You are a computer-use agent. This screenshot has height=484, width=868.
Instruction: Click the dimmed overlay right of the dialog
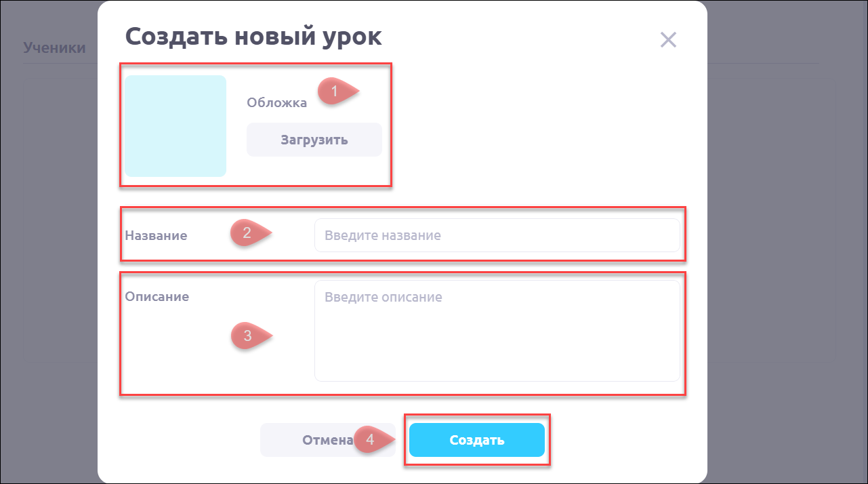click(786, 271)
